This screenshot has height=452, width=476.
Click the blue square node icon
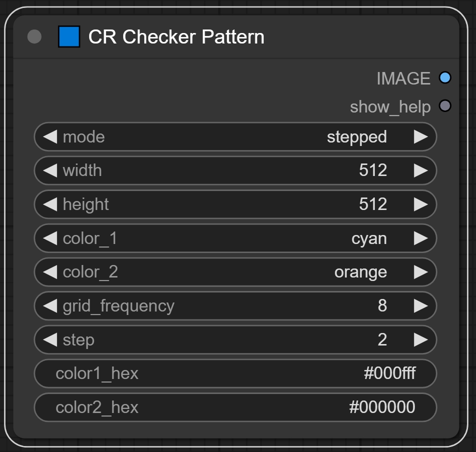[x=69, y=36]
